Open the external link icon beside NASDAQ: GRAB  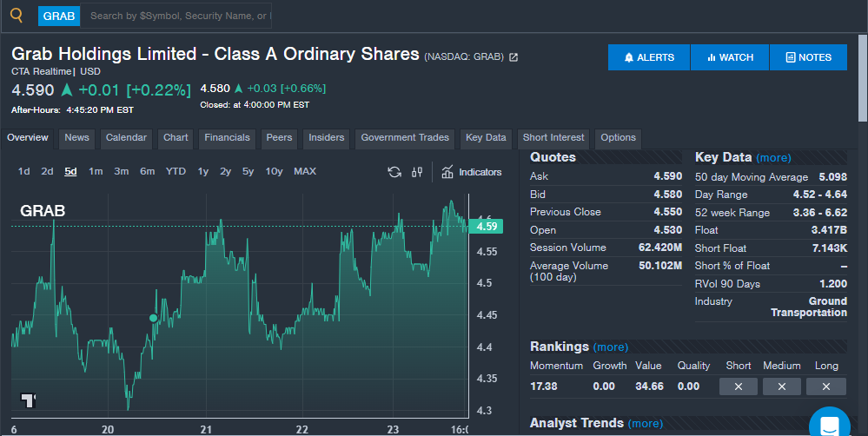click(x=514, y=57)
